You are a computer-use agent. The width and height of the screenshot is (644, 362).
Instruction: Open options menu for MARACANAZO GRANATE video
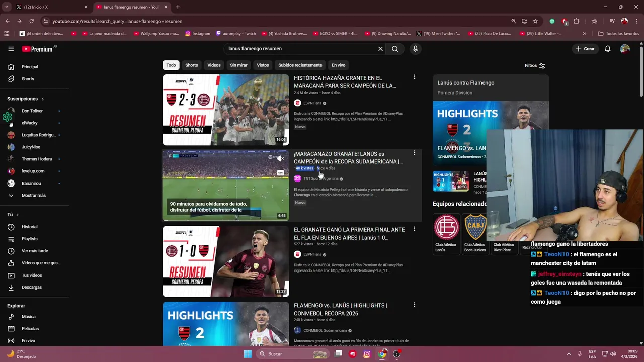pos(414,153)
